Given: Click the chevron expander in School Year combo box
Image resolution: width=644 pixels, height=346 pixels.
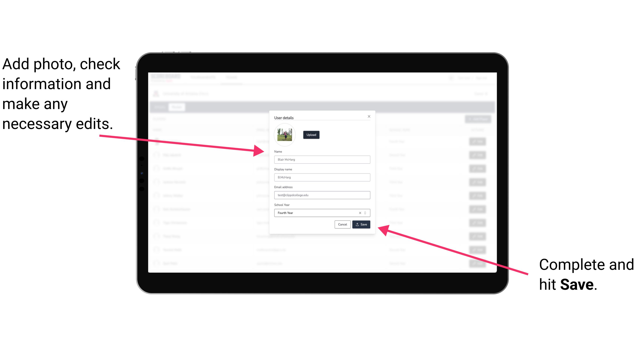Looking at the screenshot, I should (x=365, y=213).
